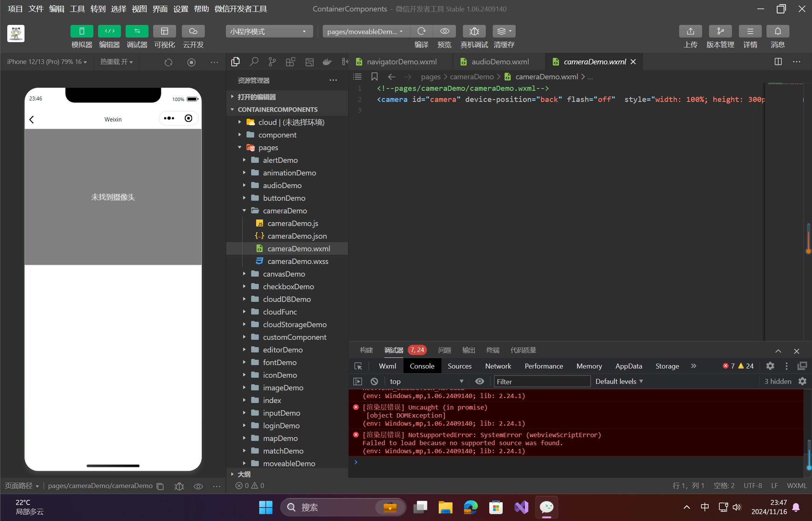Open the 工具 menu
Viewport: 812px width, 521px height.
tap(77, 9)
